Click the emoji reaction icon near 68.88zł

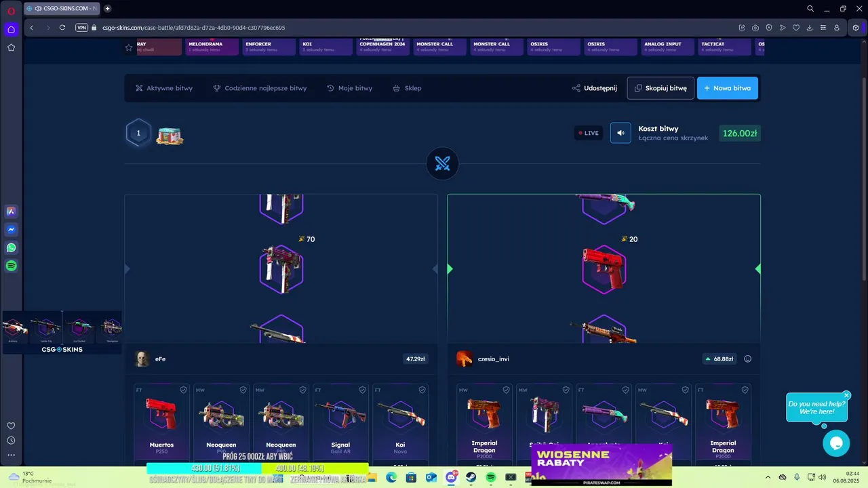tap(747, 359)
